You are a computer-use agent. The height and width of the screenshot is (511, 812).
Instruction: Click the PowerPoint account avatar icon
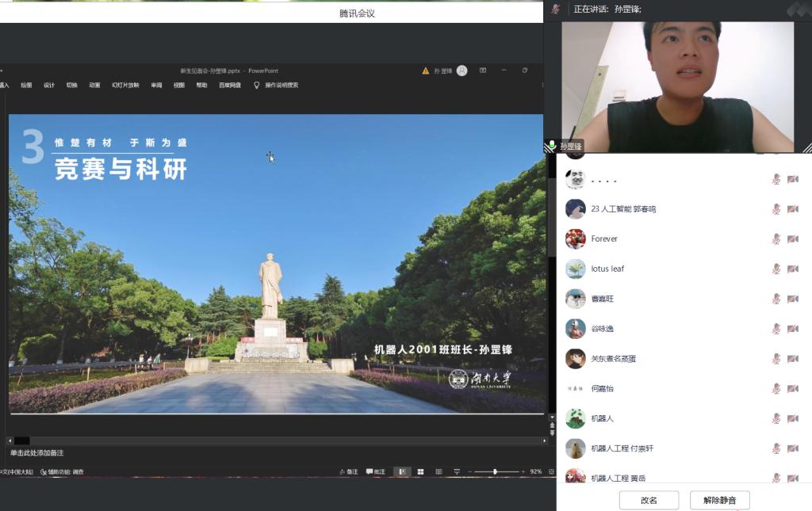pos(462,71)
